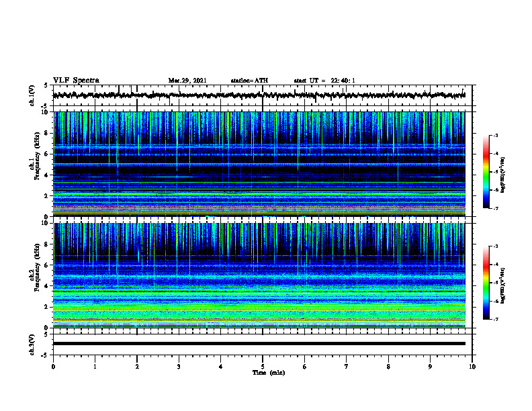The height and width of the screenshot is (411, 532).
Task: Click the ch.2 color bar log(PSD) label
Action: [503, 285]
